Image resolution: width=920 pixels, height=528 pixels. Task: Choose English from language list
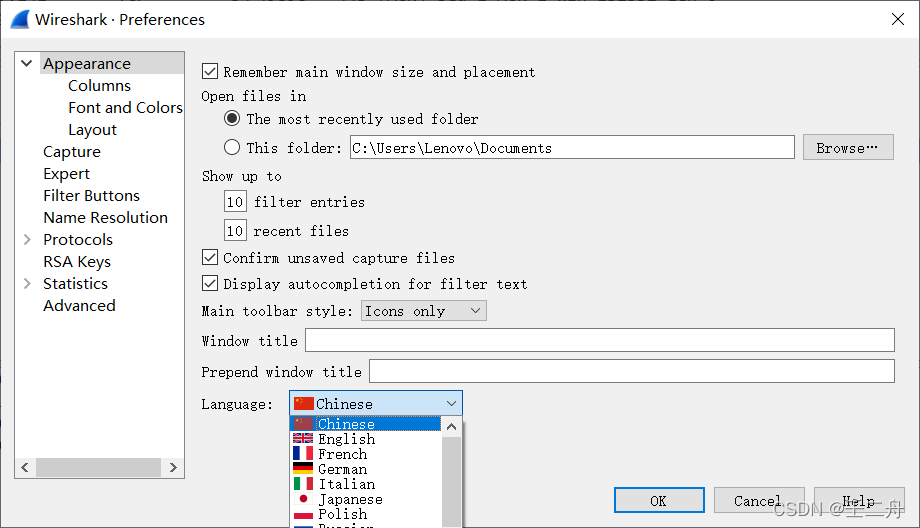click(366, 439)
